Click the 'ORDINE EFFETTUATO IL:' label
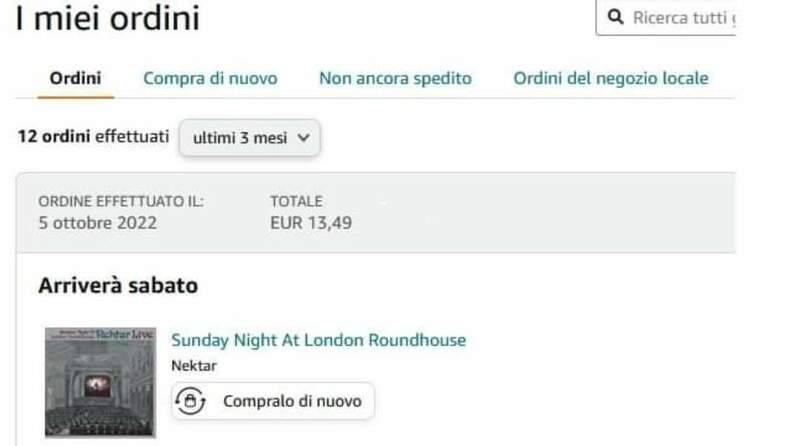 120,201
